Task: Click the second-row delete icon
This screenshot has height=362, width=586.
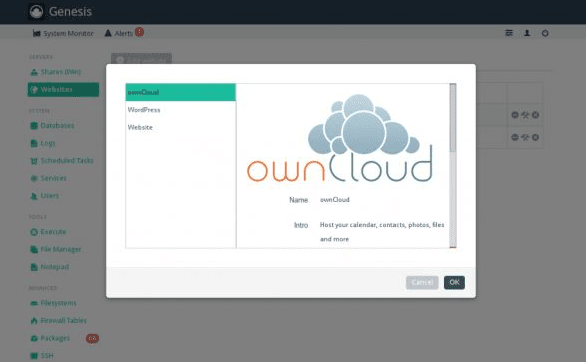Action: (535, 137)
